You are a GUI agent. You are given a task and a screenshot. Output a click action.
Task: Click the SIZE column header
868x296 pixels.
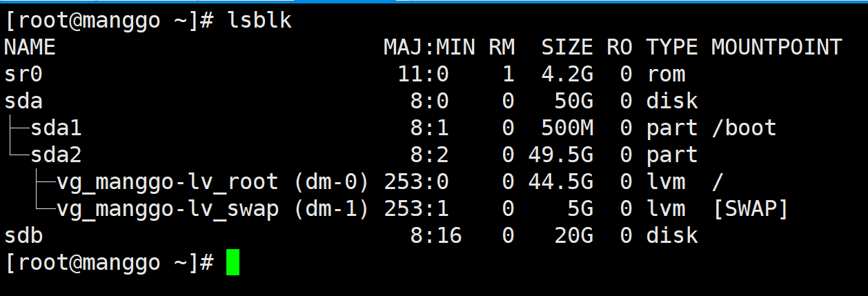566,48
